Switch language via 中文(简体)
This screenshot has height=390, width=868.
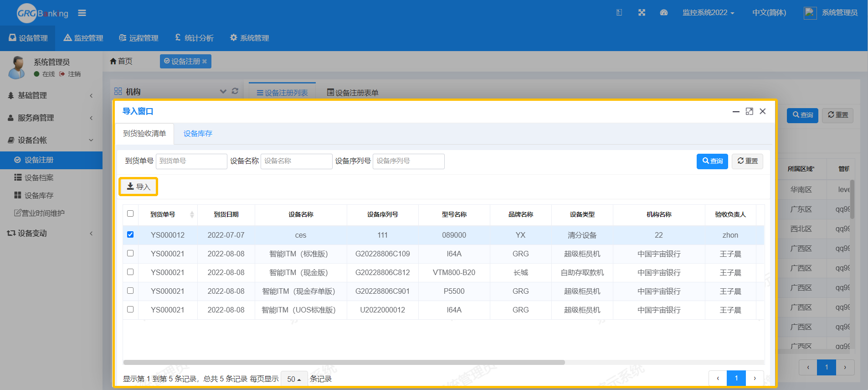[x=769, y=13]
